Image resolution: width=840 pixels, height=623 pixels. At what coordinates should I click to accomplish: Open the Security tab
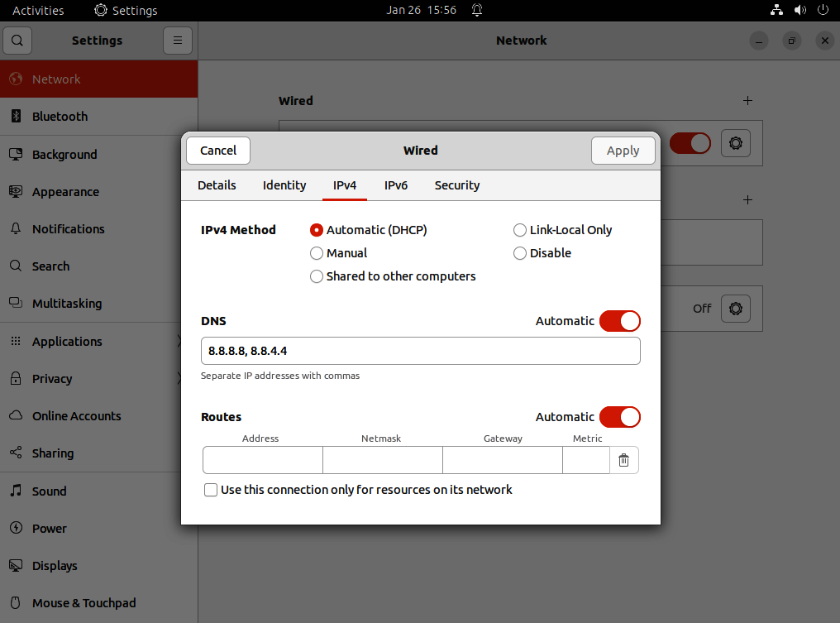pyautogui.click(x=456, y=185)
